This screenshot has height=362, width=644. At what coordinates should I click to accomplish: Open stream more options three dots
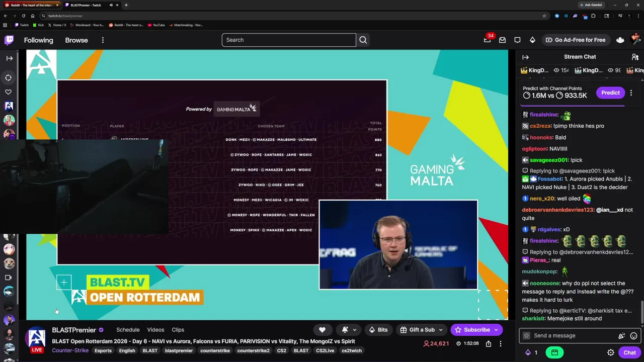(x=500, y=343)
